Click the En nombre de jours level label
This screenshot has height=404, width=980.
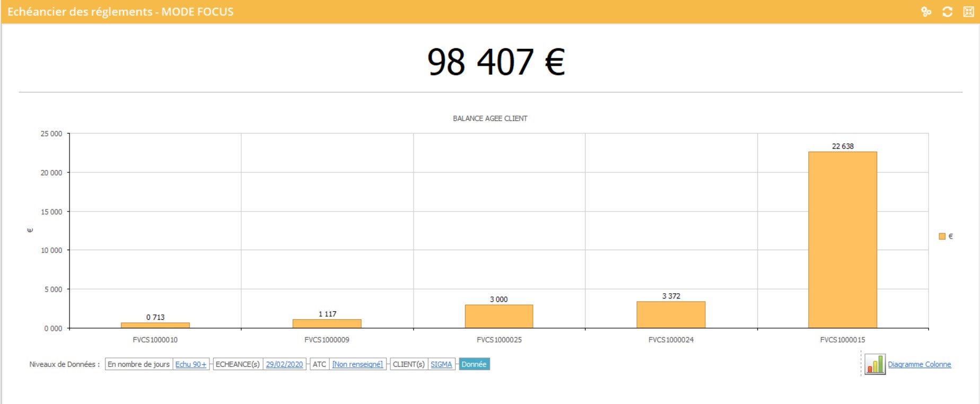click(x=138, y=365)
